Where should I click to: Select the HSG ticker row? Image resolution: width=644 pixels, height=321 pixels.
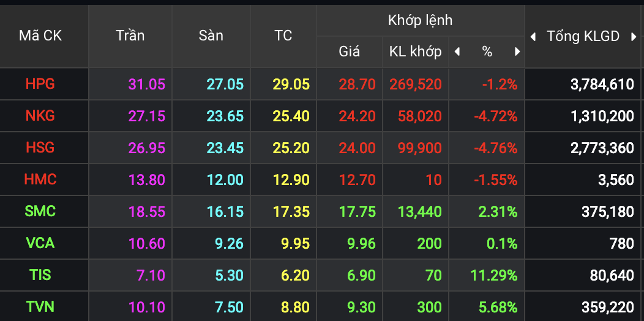tap(40, 148)
